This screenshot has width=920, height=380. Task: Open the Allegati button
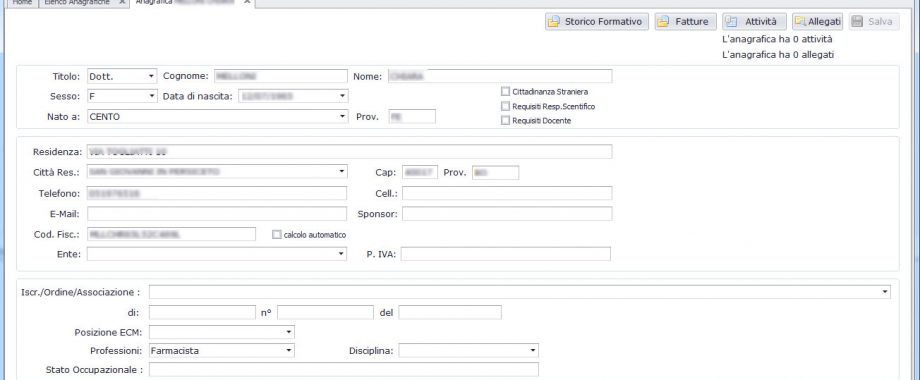pyautogui.click(x=817, y=22)
